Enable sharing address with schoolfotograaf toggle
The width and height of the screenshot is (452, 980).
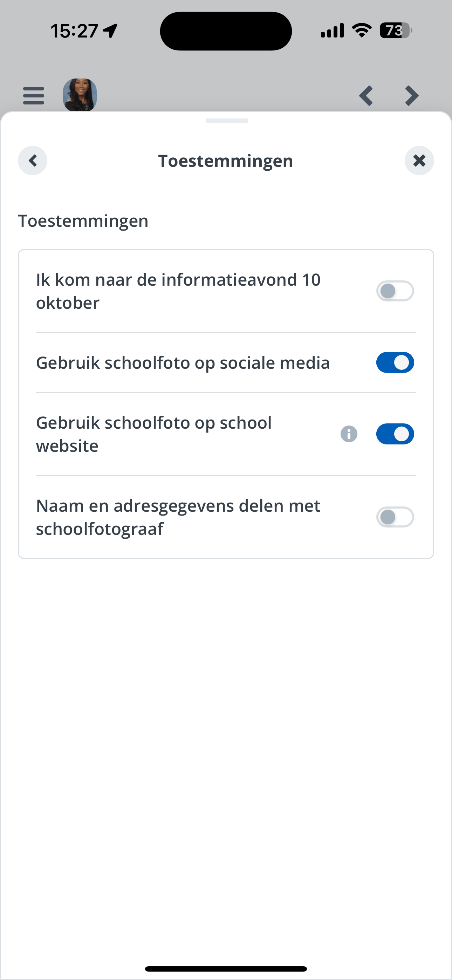tap(395, 517)
